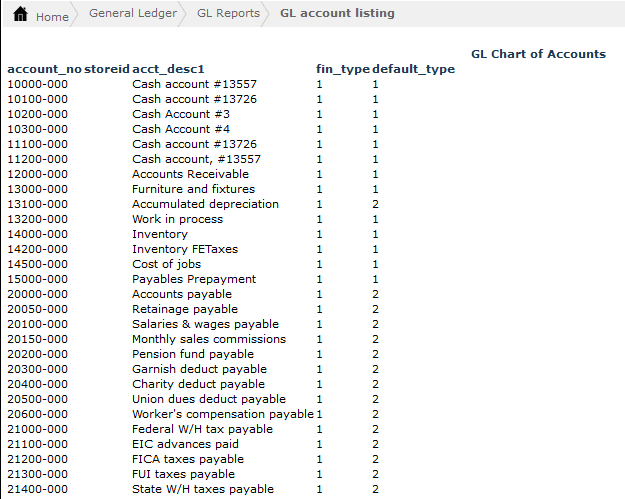Select Accounts Receivable description
Image resolution: width=625 pixels, height=499 pixels.
pos(190,174)
